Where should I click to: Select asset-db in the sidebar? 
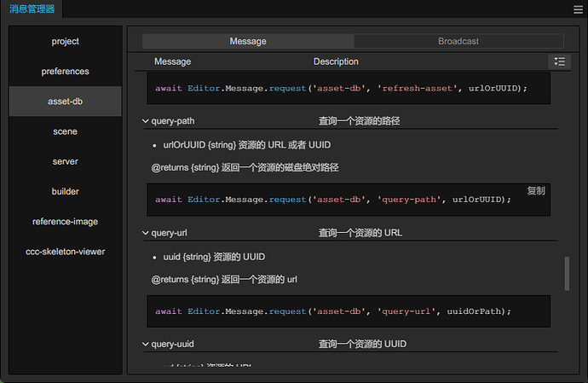coord(66,102)
